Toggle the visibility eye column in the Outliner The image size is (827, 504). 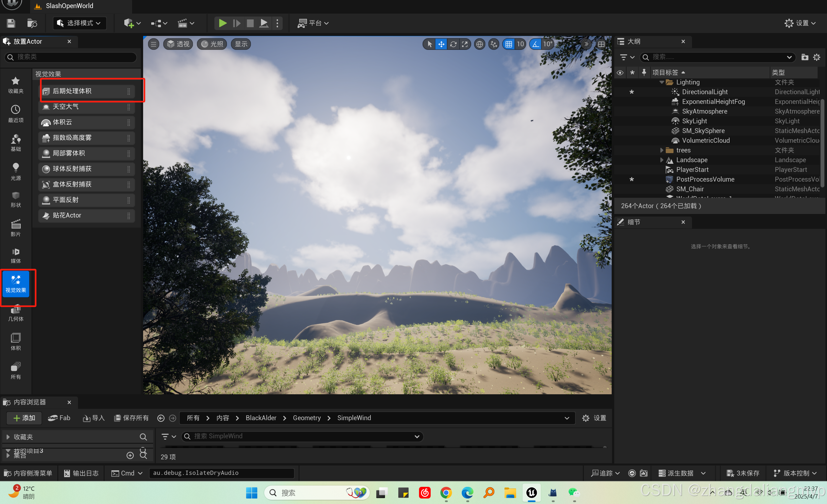[x=620, y=72]
